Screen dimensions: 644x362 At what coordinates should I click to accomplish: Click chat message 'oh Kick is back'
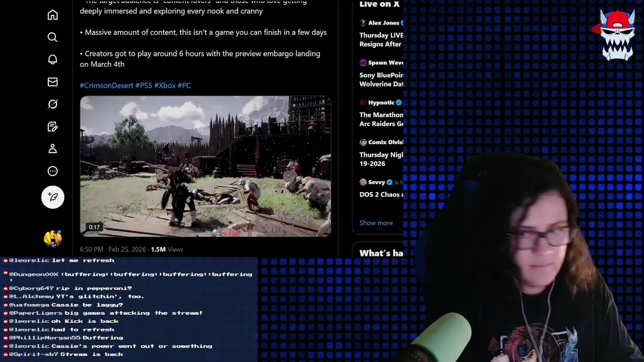click(x=85, y=321)
